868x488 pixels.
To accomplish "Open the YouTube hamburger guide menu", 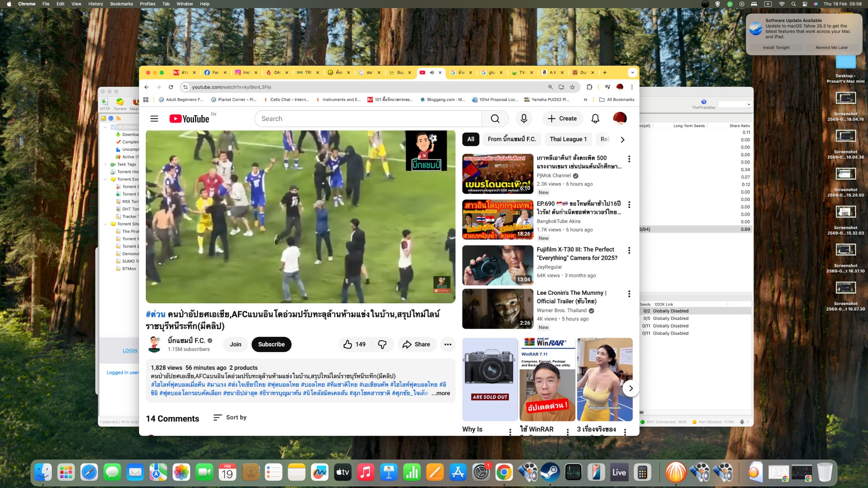I will pyautogui.click(x=154, y=119).
